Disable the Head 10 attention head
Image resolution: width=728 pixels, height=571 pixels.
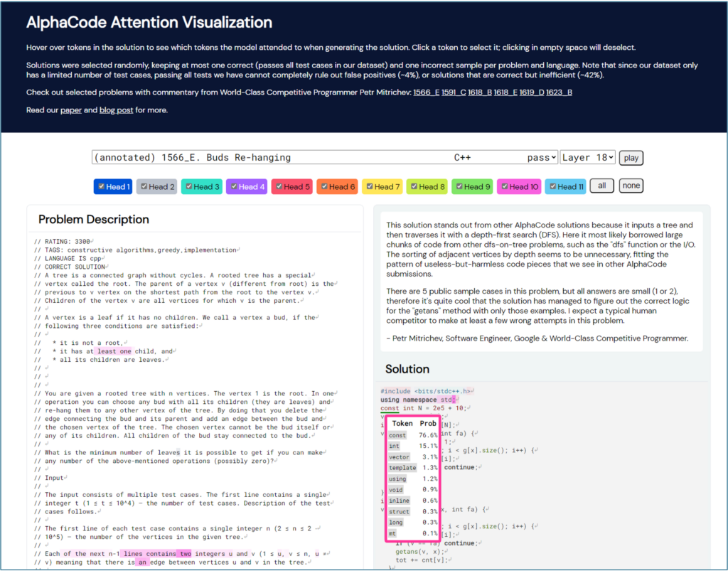coord(505,186)
